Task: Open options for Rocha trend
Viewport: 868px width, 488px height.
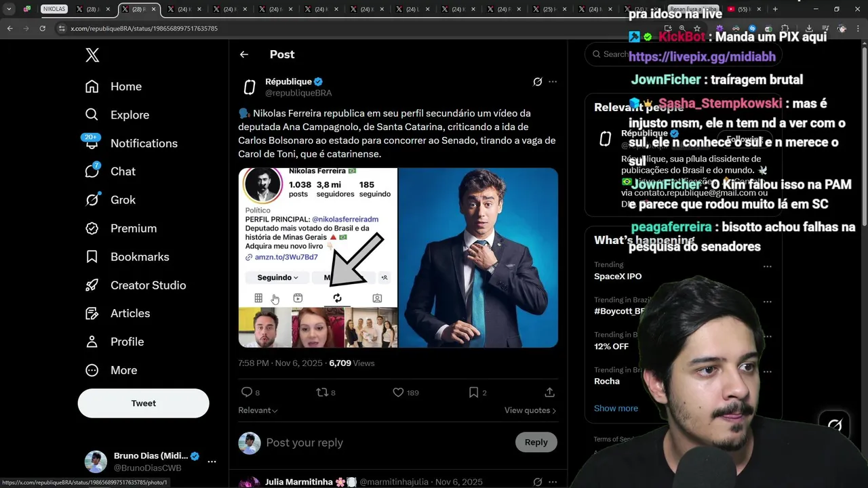Action: click(x=767, y=371)
